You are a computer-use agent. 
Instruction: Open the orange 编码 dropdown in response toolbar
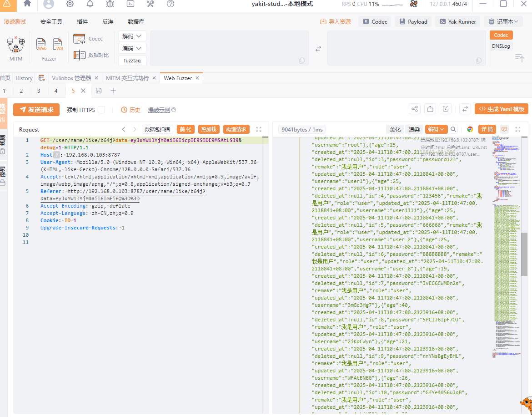[436, 129]
